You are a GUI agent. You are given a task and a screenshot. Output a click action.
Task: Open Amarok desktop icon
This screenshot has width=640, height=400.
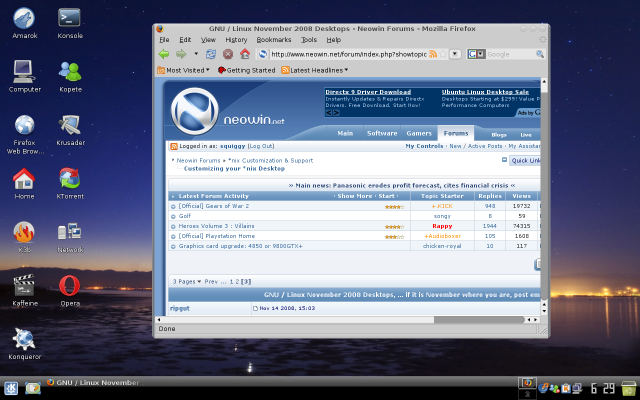point(24,23)
